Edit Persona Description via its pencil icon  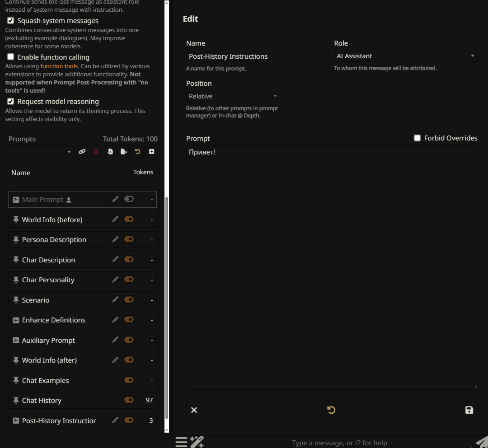point(115,239)
